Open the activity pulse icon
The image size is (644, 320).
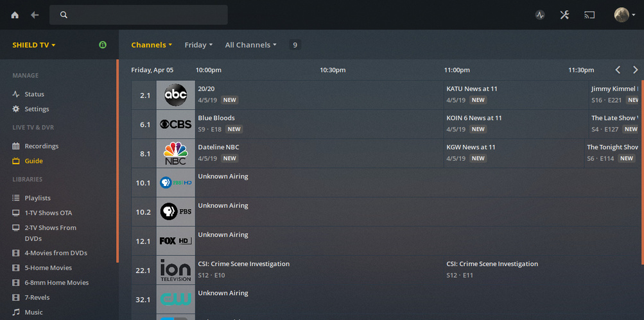(x=540, y=15)
